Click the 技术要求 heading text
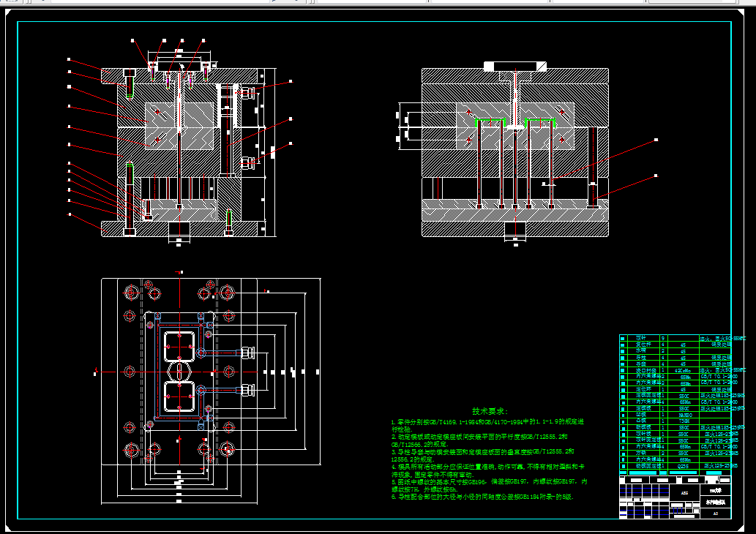The height and width of the screenshot is (534, 756). (x=490, y=411)
